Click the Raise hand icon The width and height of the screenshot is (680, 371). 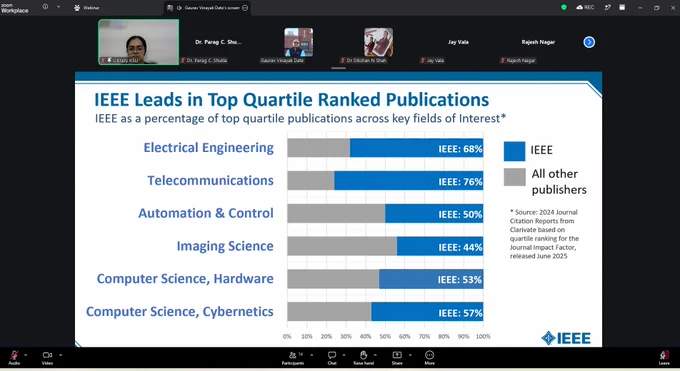point(363,355)
